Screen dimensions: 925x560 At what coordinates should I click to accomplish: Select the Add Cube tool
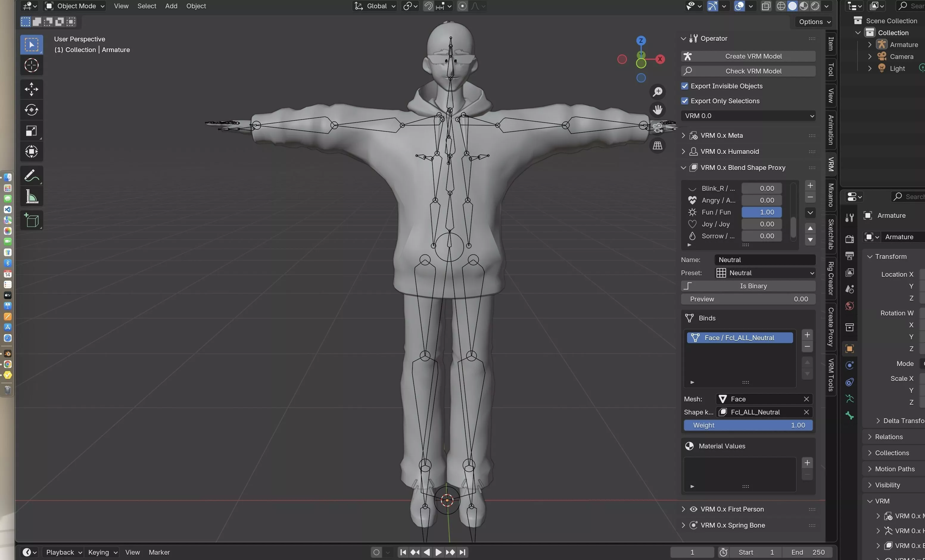pos(32,220)
